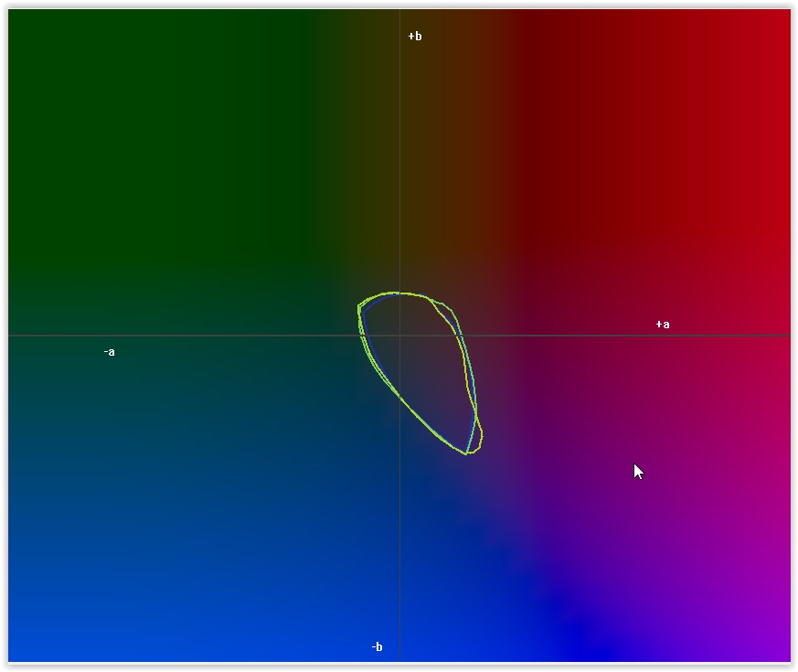This screenshot has height=672, width=798.
Task: Pick the blue bottom-left corner color
Action: (x=23, y=649)
